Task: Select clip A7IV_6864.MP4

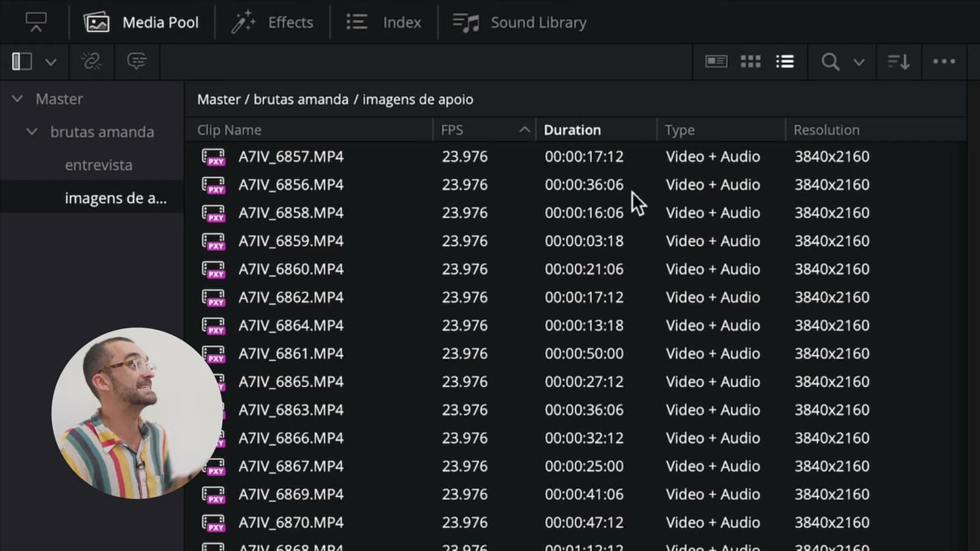Action: 291,326
